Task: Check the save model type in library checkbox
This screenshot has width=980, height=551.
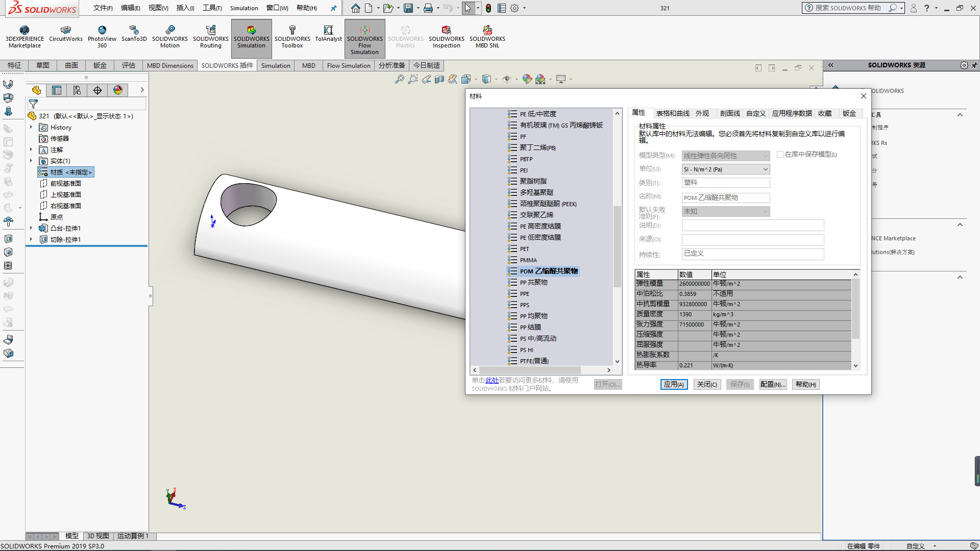Action: 780,154
